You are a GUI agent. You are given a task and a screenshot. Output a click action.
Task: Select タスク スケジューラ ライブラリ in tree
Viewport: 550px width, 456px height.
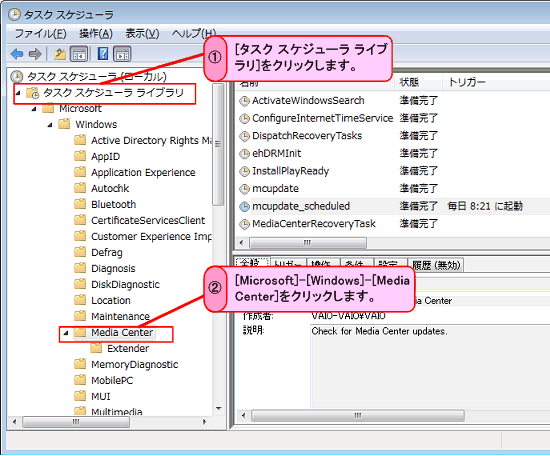113,93
